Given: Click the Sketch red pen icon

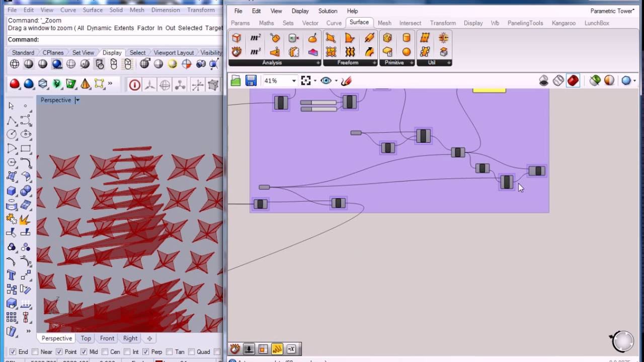Looking at the screenshot, I should tap(346, 80).
